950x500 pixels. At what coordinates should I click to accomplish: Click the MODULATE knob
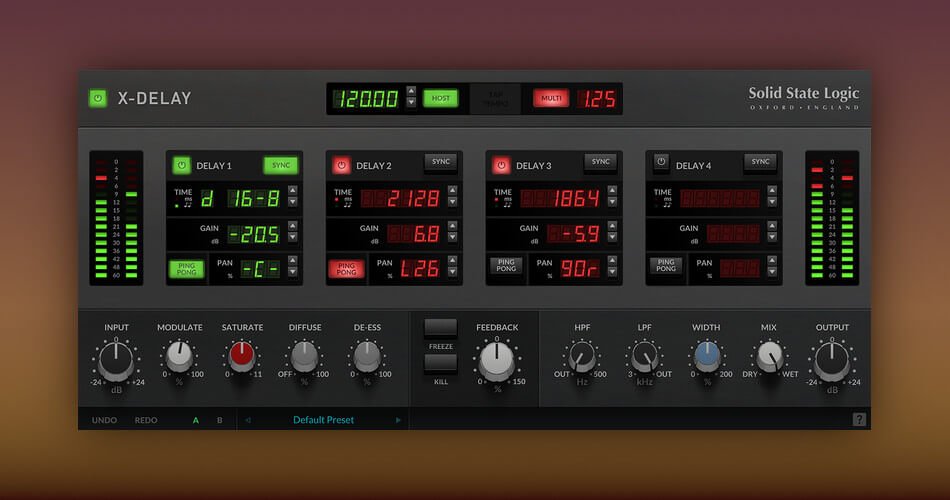tap(179, 356)
